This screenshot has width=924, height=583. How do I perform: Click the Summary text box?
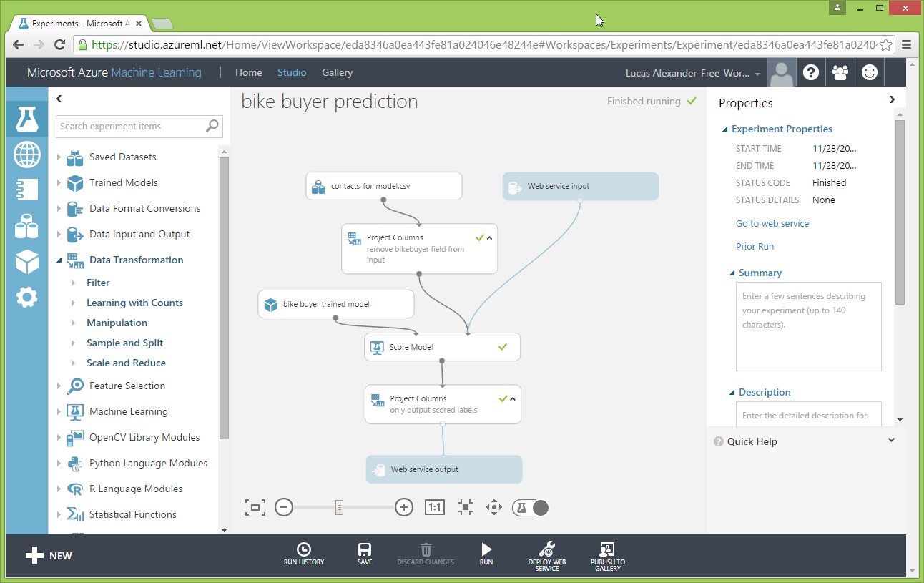pos(808,326)
